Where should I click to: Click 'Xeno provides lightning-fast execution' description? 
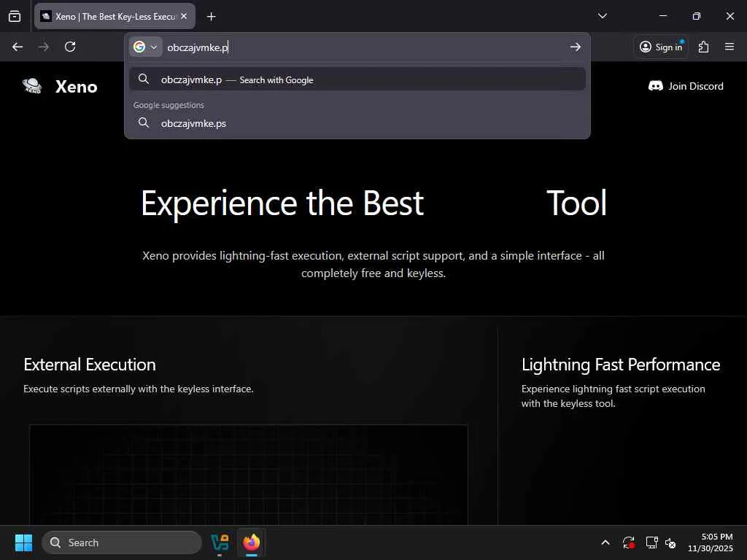click(x=373, y=264)
